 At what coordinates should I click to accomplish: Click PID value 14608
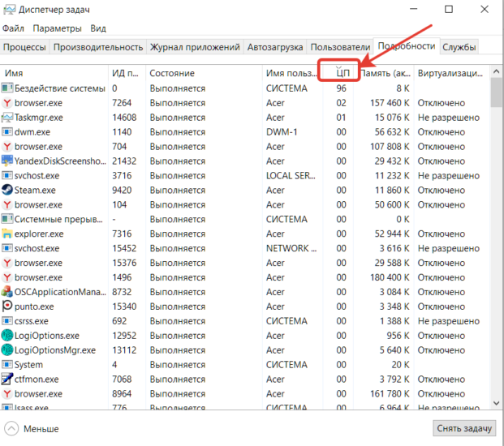pos(124,118)
